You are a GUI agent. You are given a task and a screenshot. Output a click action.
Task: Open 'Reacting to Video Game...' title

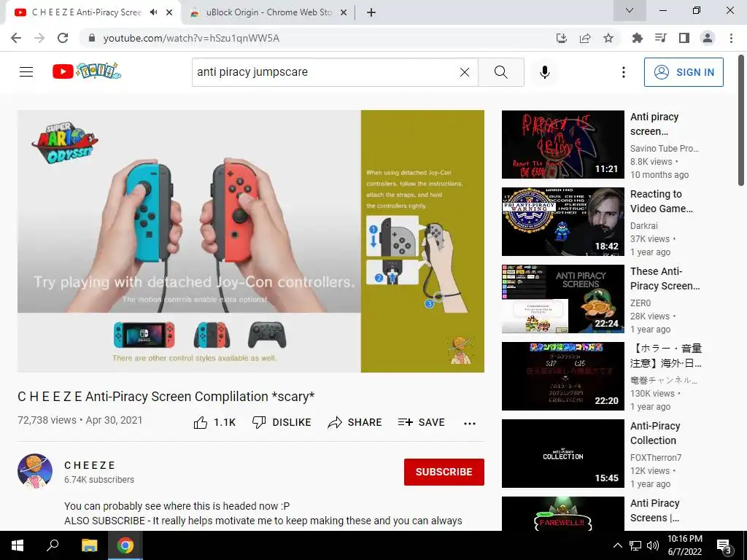[x=661, y=201]
